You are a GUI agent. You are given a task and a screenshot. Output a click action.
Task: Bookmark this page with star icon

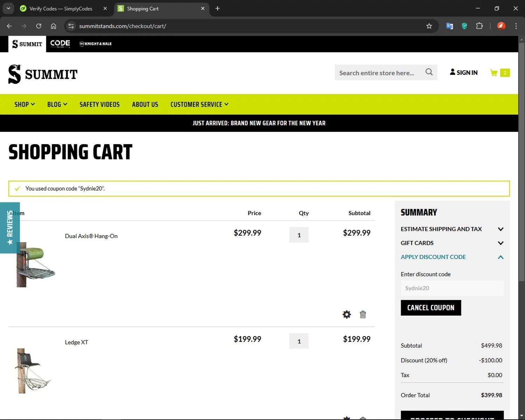pyautogui.click(x=429, y=26)
